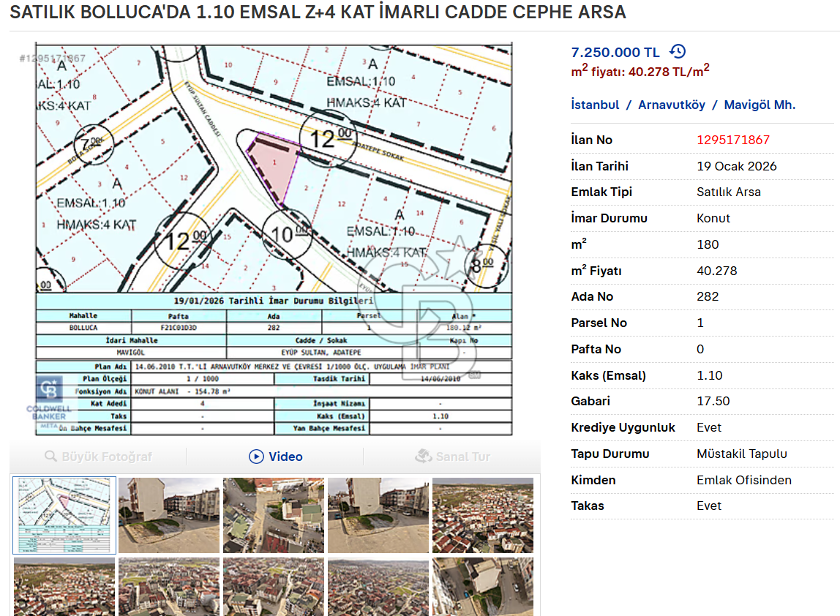This screenshot has height=616, width=840.
Task: Select the Konut zoning status value
Action: click(713, 218)
